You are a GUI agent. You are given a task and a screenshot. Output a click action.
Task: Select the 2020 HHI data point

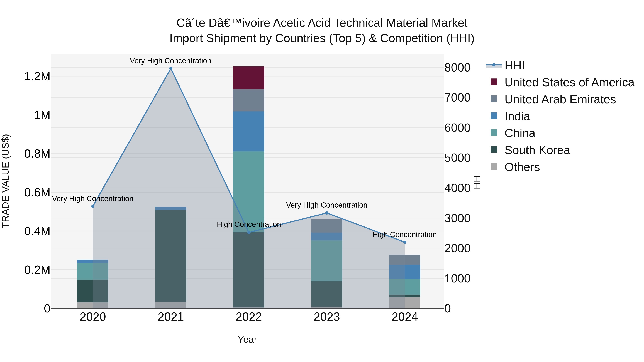[93, 206]
